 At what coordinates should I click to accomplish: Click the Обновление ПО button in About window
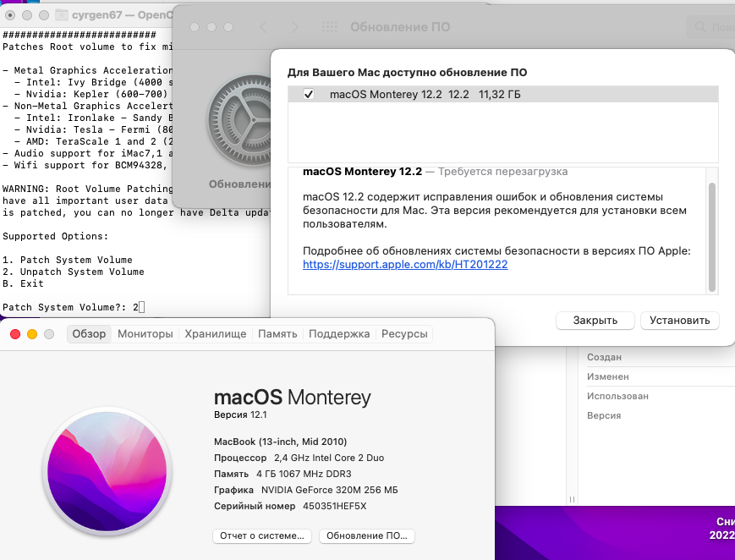(366, 535)
